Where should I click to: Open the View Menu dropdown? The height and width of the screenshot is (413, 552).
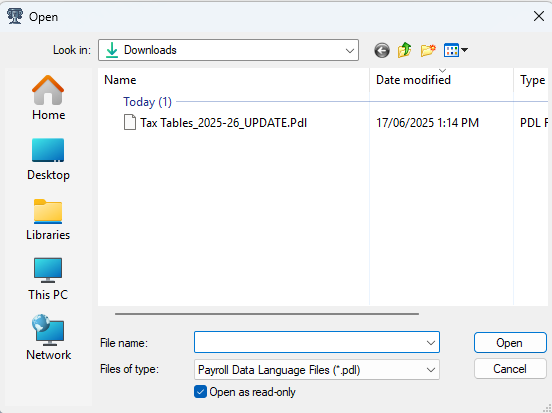click(456, 50)
